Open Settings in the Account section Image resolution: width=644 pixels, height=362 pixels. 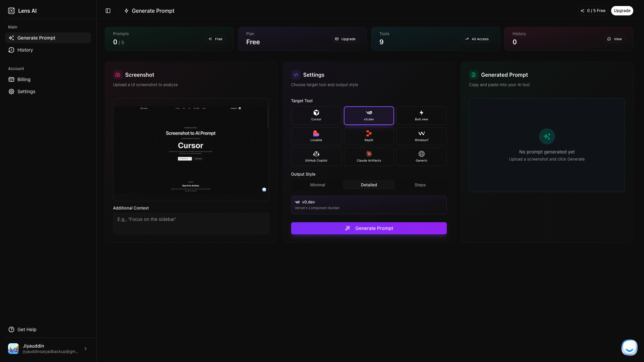pyautogui.click(x=26, y=92)
